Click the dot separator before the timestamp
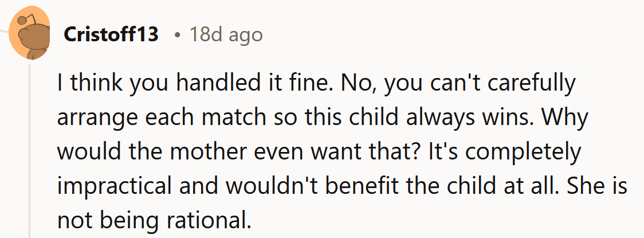 pos(179,36)
